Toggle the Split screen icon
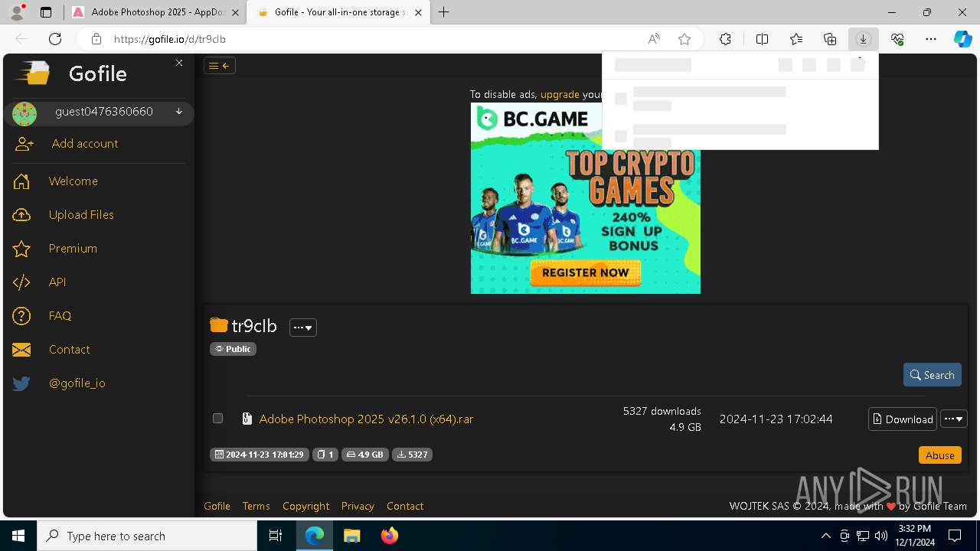This screenshot has height=551, width=980. click(x=763, y=39)
